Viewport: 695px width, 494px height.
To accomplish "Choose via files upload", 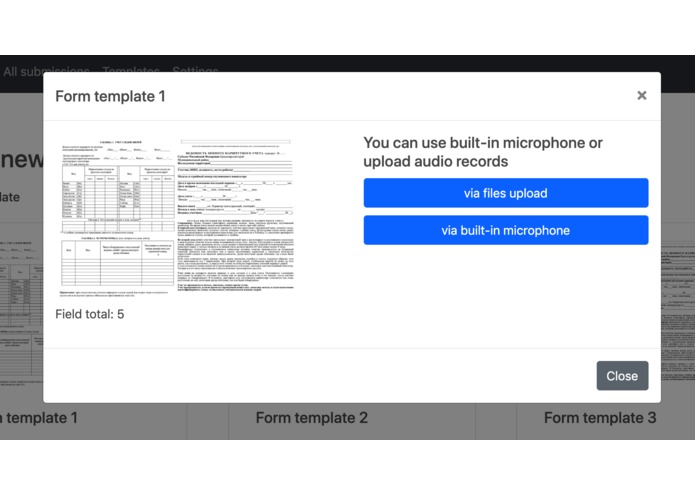I will 506,193.
